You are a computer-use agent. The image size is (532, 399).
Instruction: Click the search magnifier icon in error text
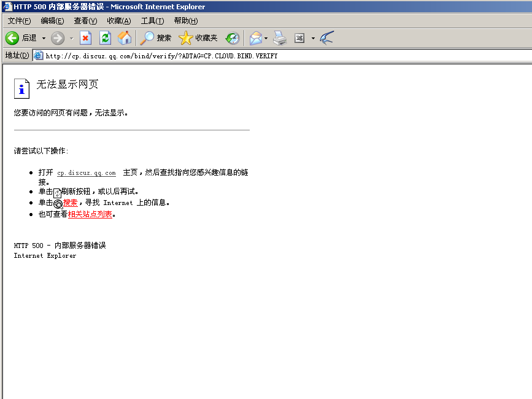pyautogui.click(x=58, y=204)
